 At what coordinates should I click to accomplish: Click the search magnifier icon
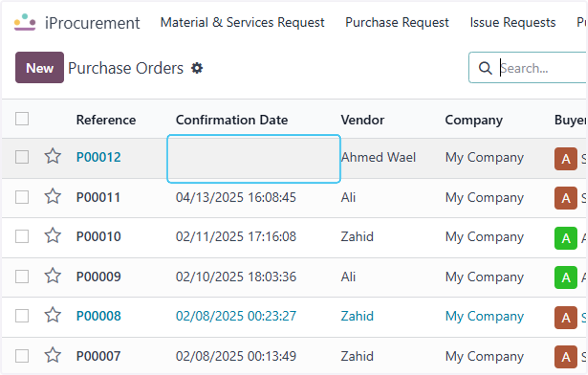coord(485,68)
